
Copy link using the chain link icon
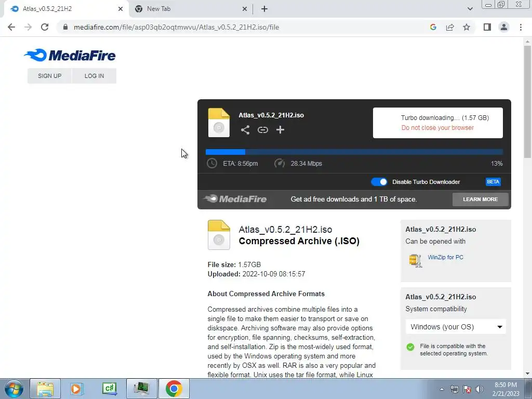[x=262, y=130]
